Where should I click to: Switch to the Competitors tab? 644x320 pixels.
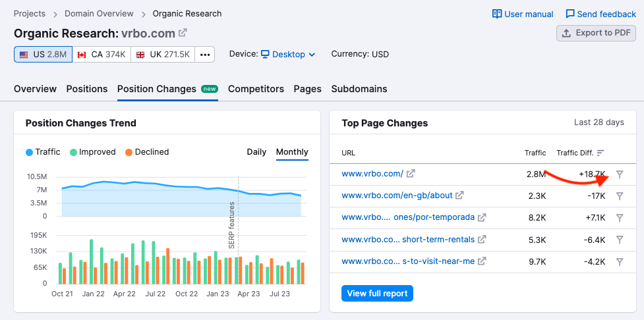pos(256,89)
